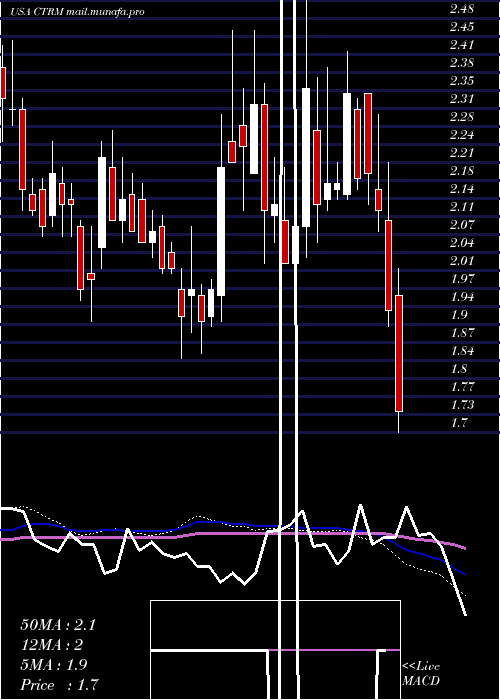Click the 1.73 price axis label
This screenshot has width=500, height=700.
click(462, 404)
